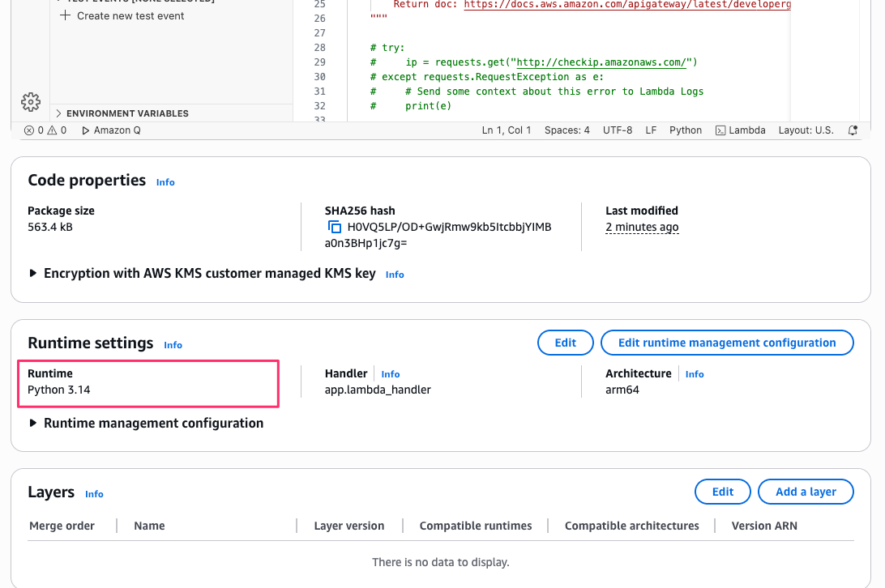Click the Lambda status bar item
Screen dimensions: 885x588
pos(741,130)
